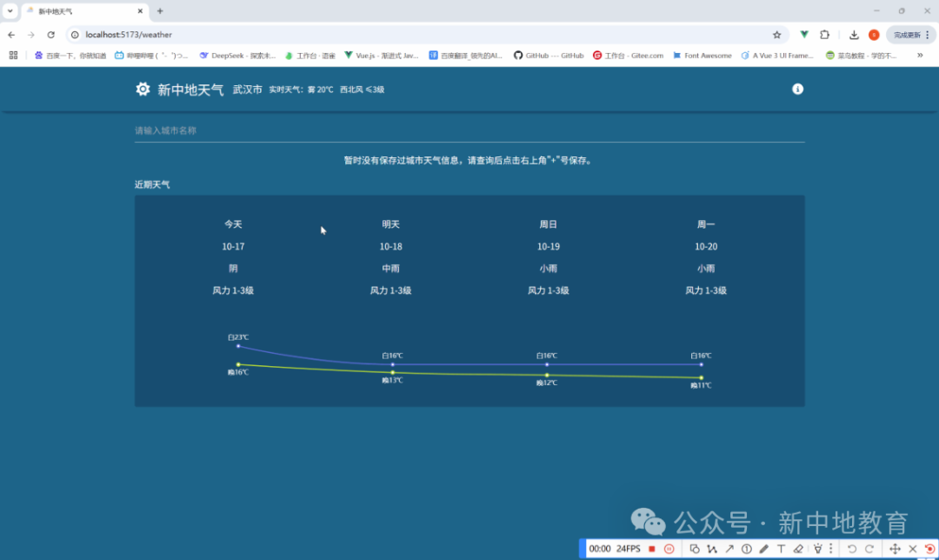Close the 新中地天气 tab
Viewport: 939px width, 560px height.
click(140, 11)
